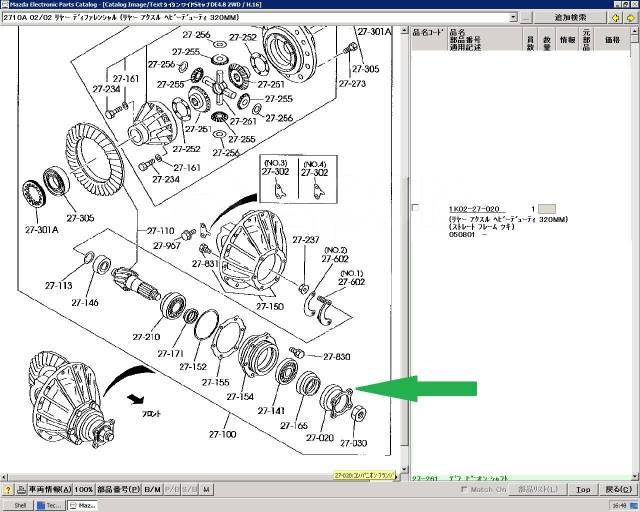640x512 pixels.
Task: Click the ellipsis browse button beside combo box
Action: coord(528,18)
